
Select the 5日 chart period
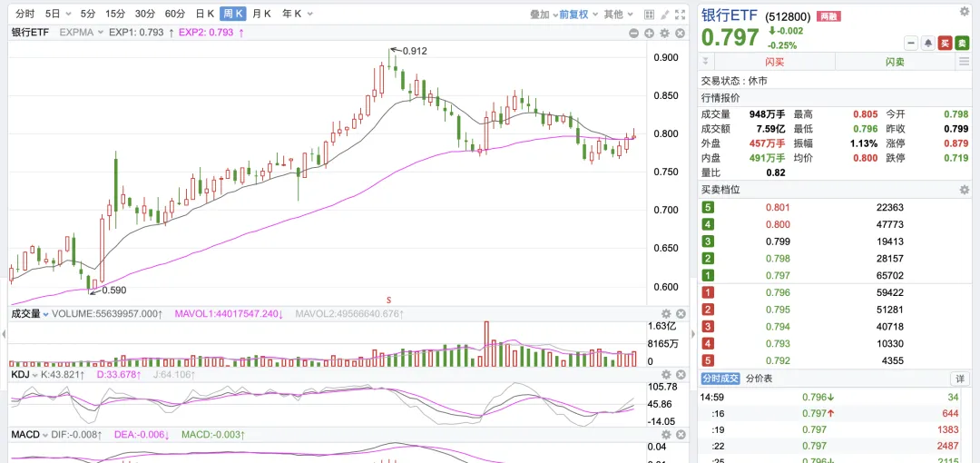[x=53, y=14]
